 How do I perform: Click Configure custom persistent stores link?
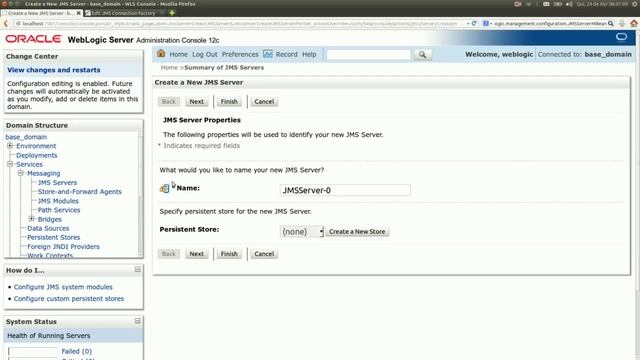pos(69,299)
